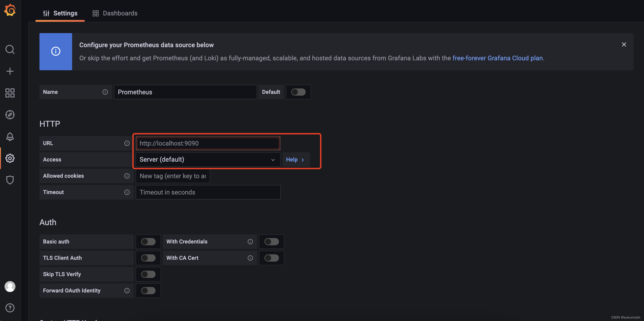This screenshot has width=644, height=321.
Task: Dismiss the Prometheus configuration notice
Action: (624, 44)
